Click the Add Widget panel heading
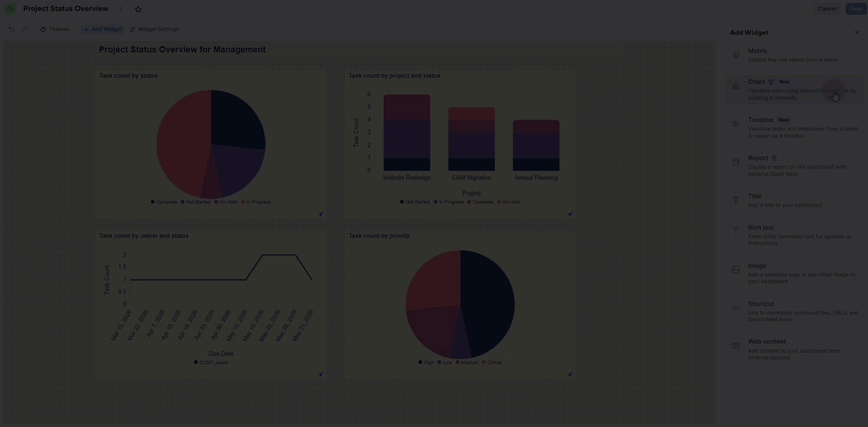 pyautogui.click(x=749, y=32)
